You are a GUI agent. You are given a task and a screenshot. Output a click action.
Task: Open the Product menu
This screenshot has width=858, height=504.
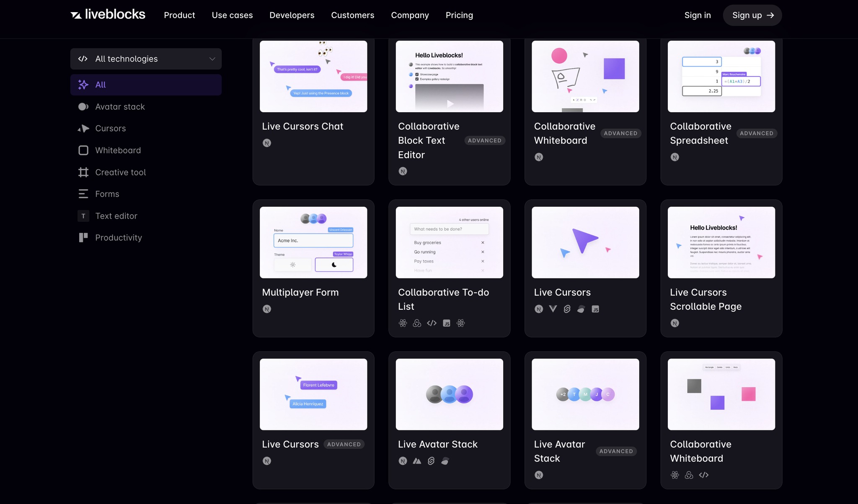(179, 15)
